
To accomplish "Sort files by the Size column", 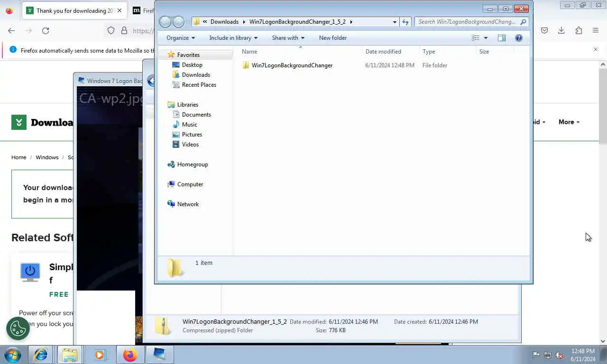I will pos(496,52).
